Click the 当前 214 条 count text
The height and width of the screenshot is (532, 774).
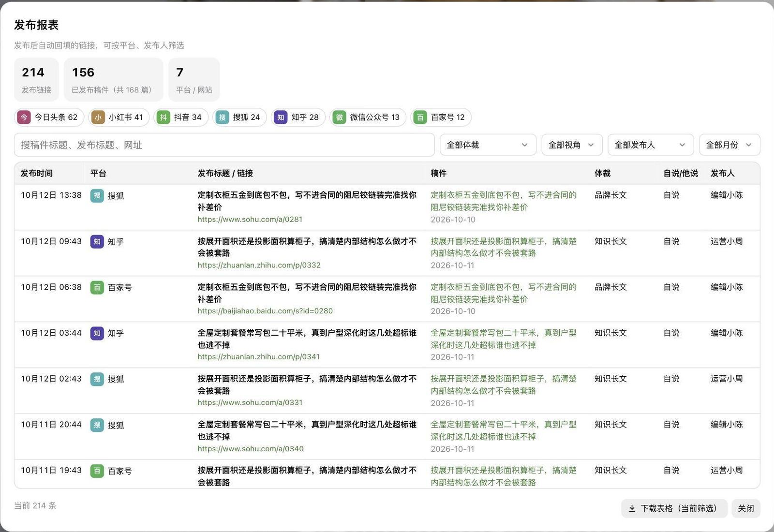click(35, 505)
